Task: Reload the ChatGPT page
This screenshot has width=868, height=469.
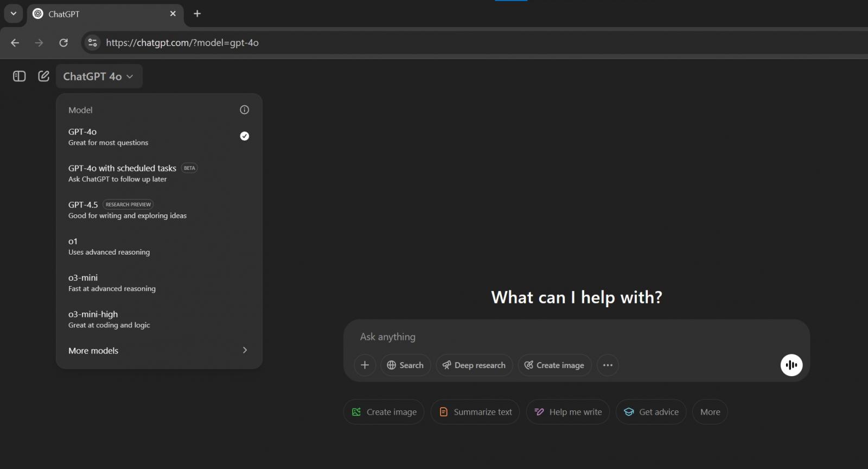Action: point(63,42)
